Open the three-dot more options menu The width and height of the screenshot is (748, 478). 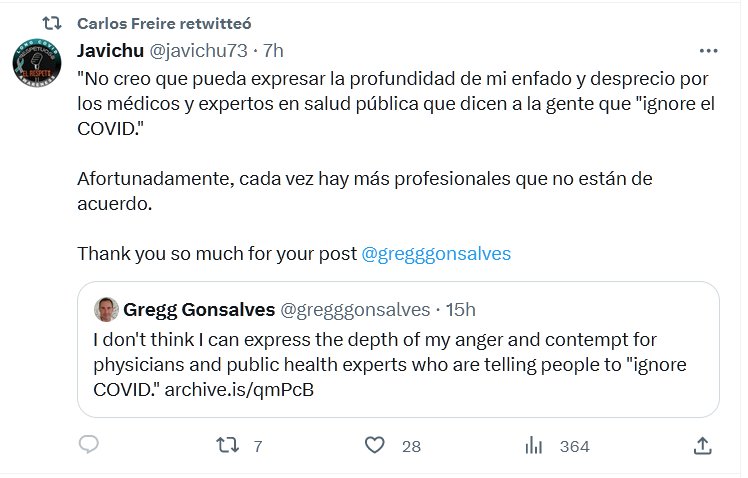tap(708, 49)
